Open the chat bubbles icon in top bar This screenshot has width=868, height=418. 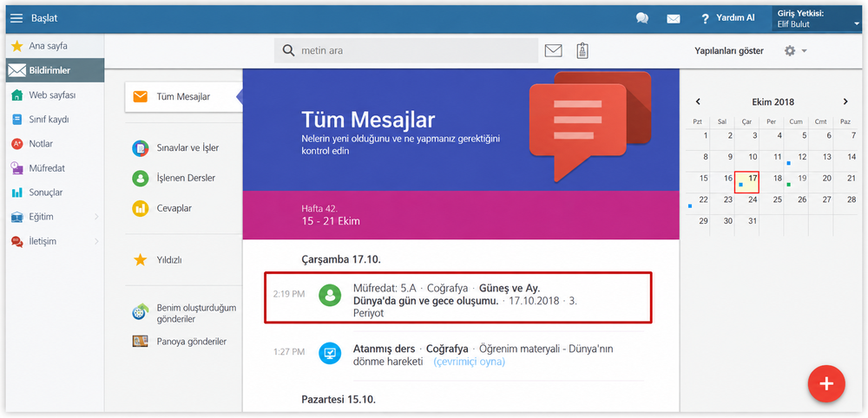(642, 18)
